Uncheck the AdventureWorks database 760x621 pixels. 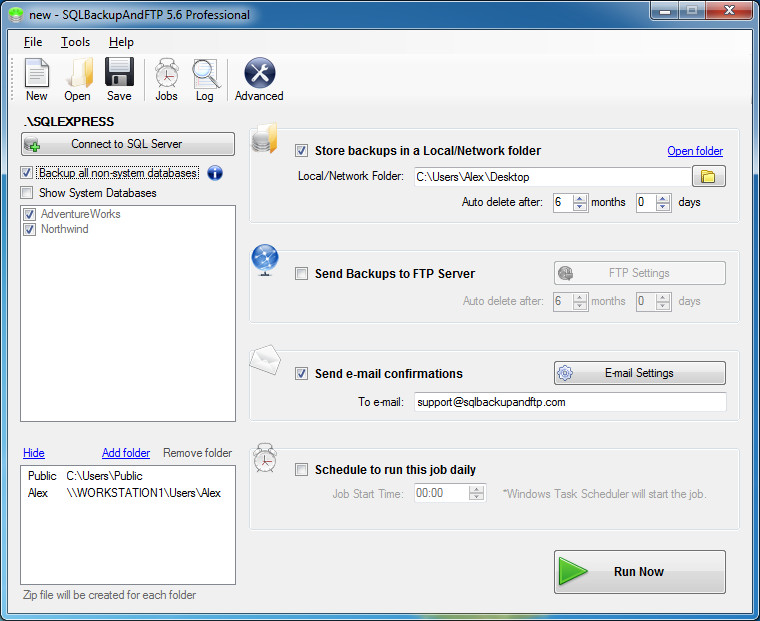[30, 214]
